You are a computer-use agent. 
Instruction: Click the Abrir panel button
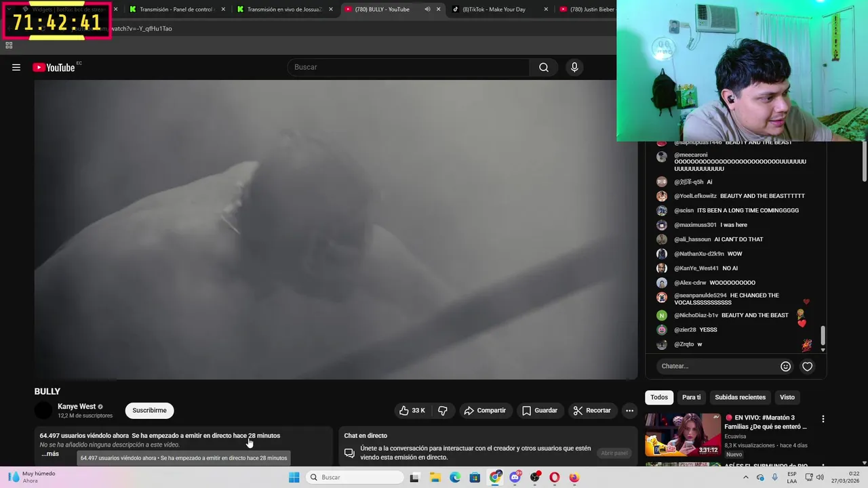(614, 453)
